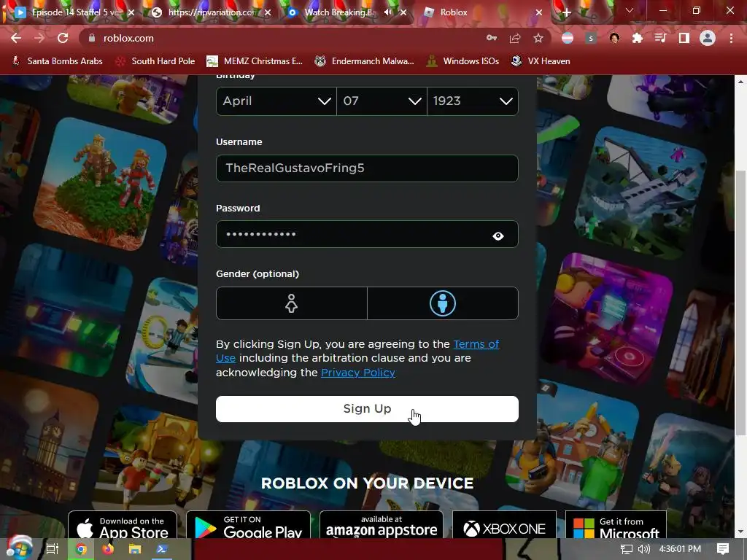
Task: Click the 's' extension icon in the toolbar
Action: [x=591, y=38]
